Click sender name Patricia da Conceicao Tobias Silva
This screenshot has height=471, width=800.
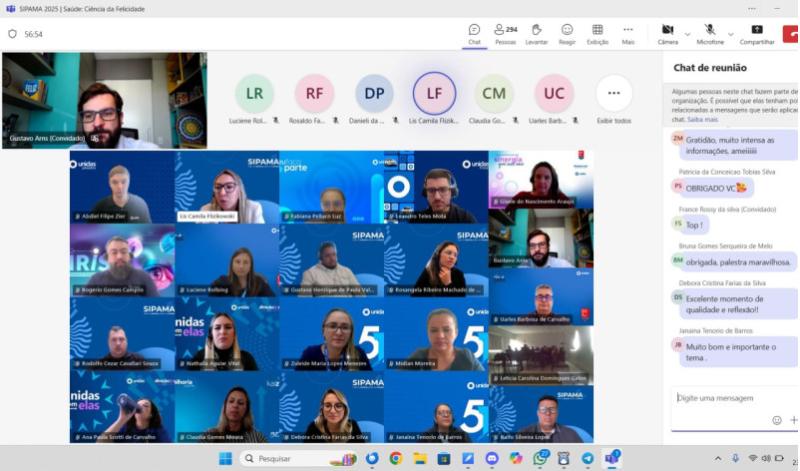(727, 172)
